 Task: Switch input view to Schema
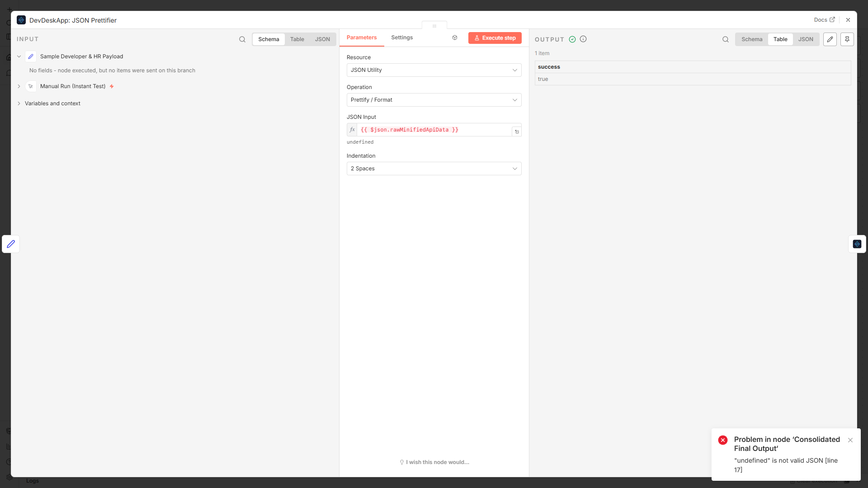pos(269,39)
